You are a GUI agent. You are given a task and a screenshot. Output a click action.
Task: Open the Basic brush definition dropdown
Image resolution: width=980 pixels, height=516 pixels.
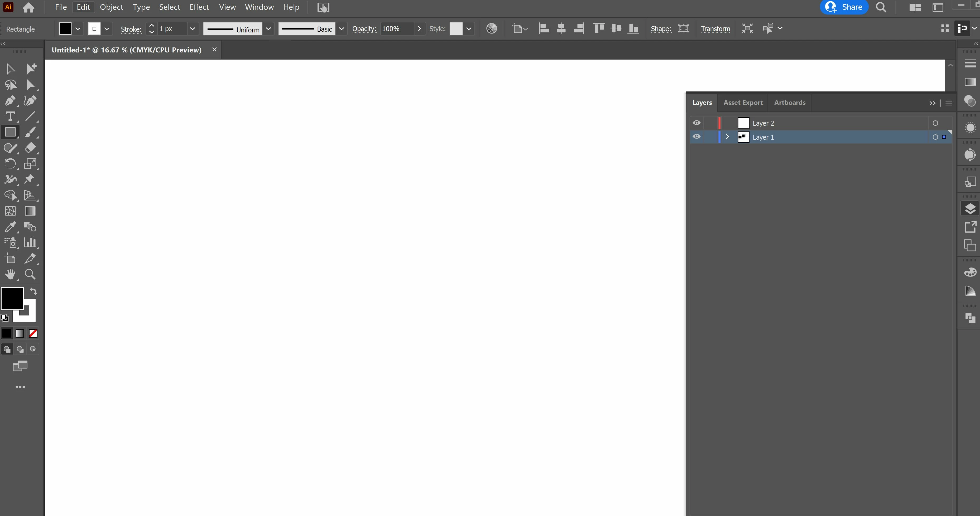click(x=341, y=29)
